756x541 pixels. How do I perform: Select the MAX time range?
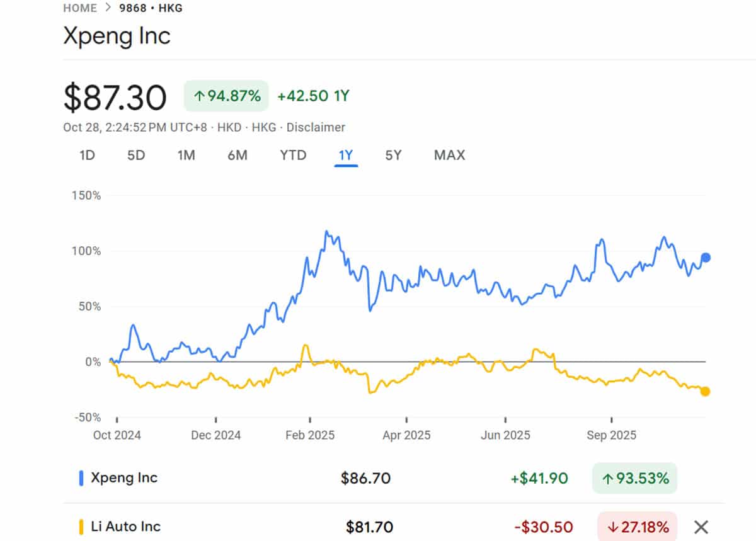449,155
